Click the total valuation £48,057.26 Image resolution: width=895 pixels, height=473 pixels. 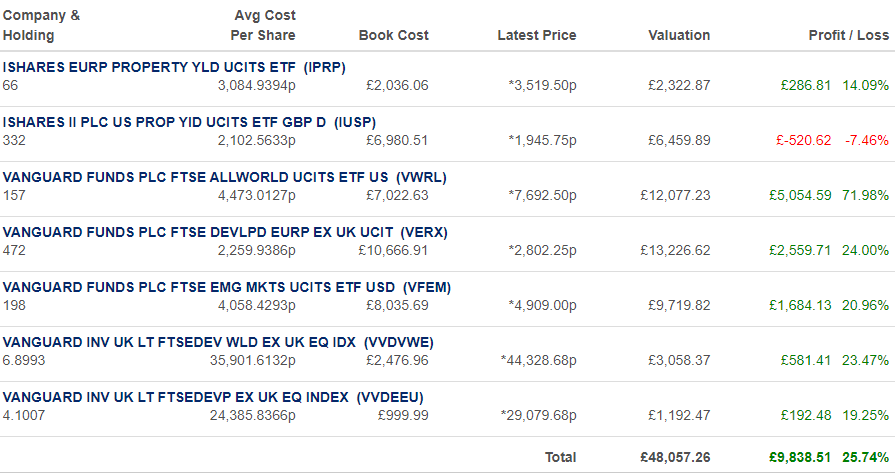click(675, 458)
